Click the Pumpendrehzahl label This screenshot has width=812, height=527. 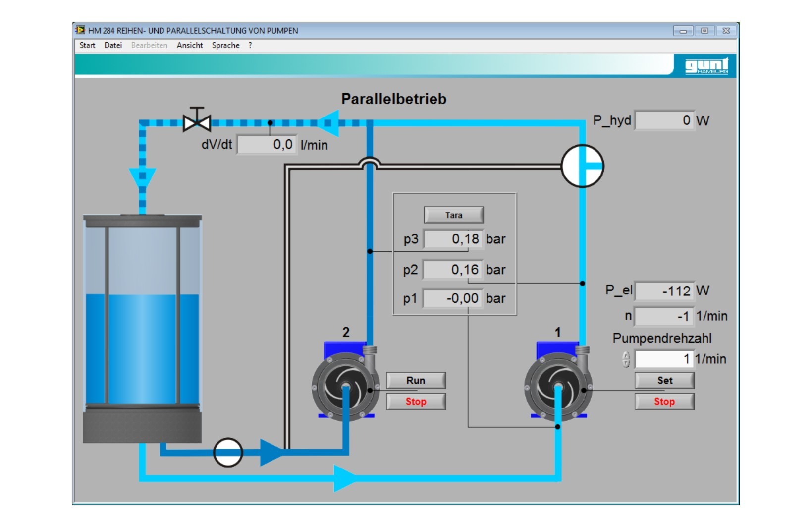662,338
